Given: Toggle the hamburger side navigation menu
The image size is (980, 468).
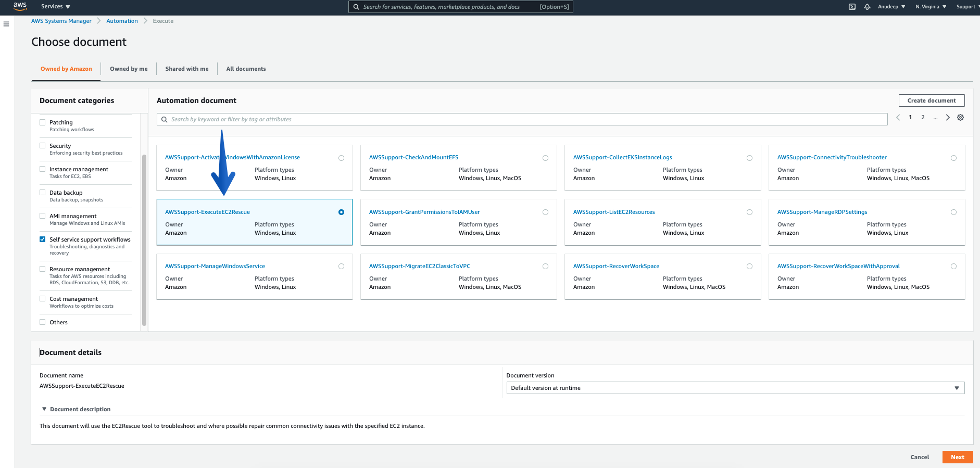Looking at the screenshot, I should (6, 24).
